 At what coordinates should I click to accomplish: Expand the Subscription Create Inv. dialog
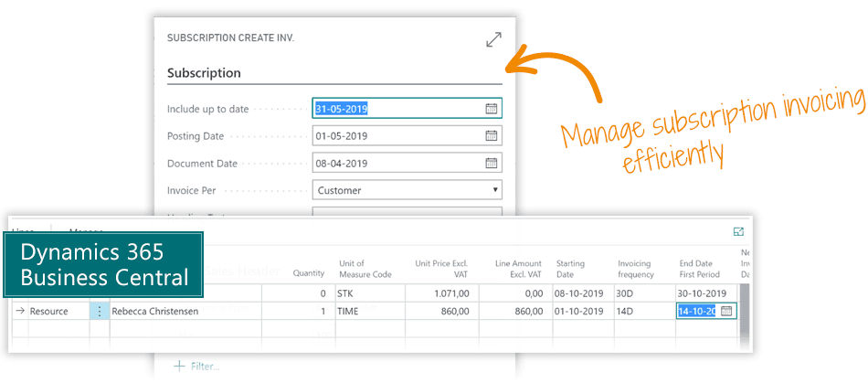[493, 40]
